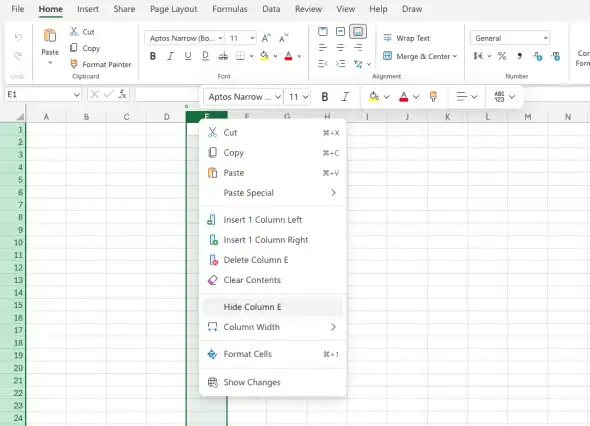Open Format Cells from context menu
Viewport: 590px width, 426px height.
coord(272,354)
